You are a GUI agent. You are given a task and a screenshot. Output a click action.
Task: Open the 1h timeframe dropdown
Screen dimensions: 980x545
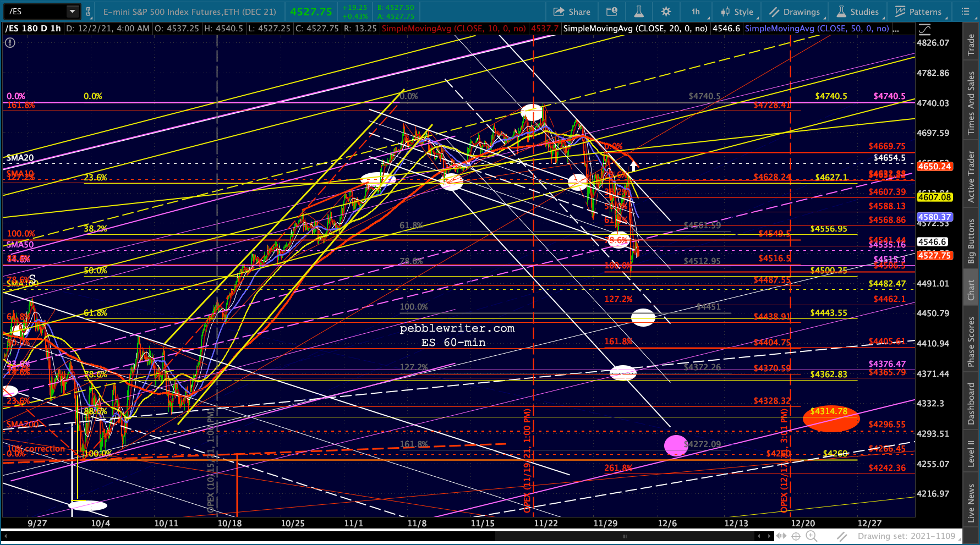[x=696, y=12]
